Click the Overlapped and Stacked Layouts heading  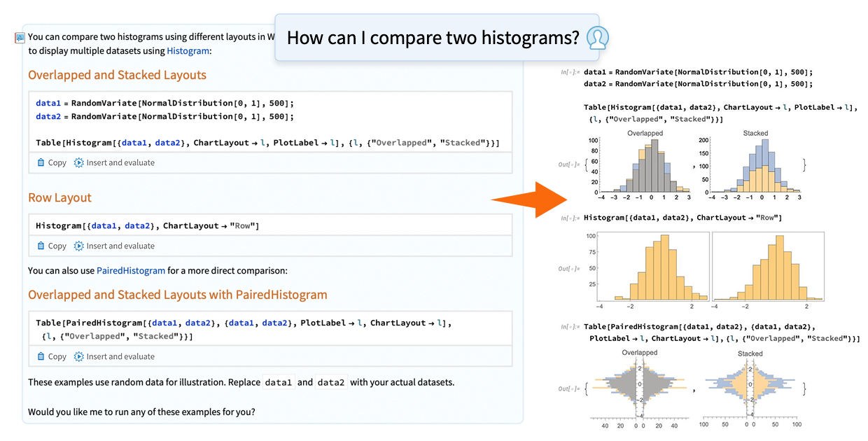tap(117, 75)
